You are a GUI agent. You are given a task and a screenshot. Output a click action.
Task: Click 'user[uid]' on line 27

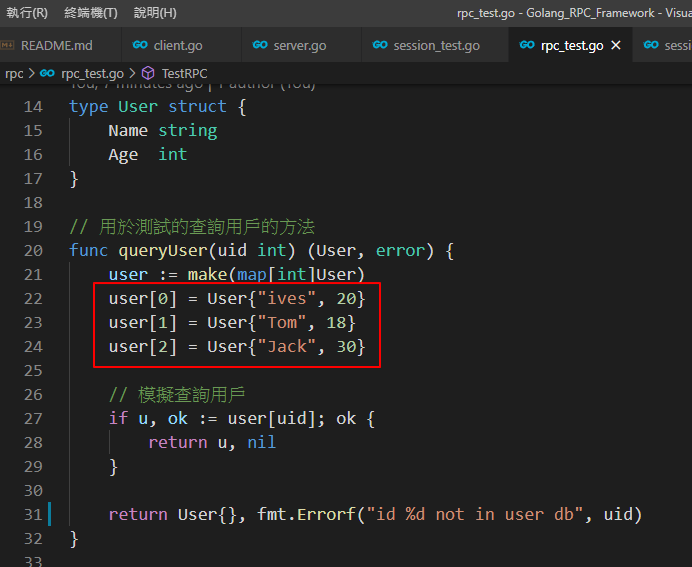(271, 418)
